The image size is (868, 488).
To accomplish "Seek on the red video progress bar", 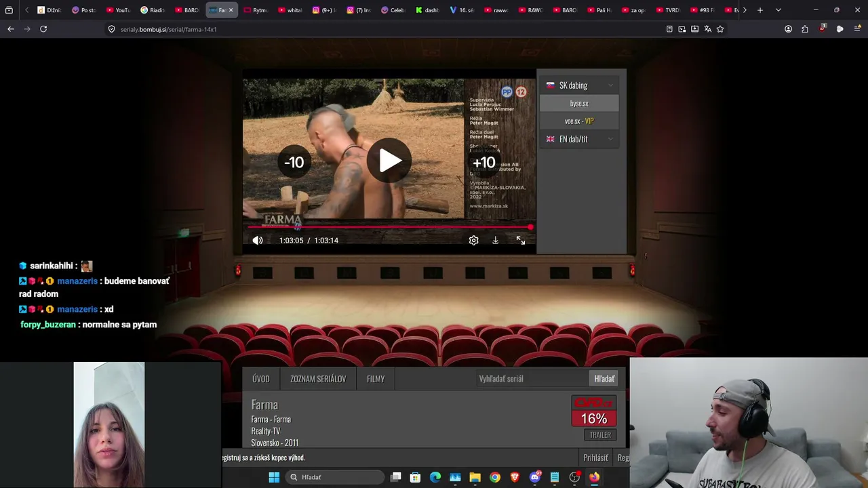I will (389, 227).
